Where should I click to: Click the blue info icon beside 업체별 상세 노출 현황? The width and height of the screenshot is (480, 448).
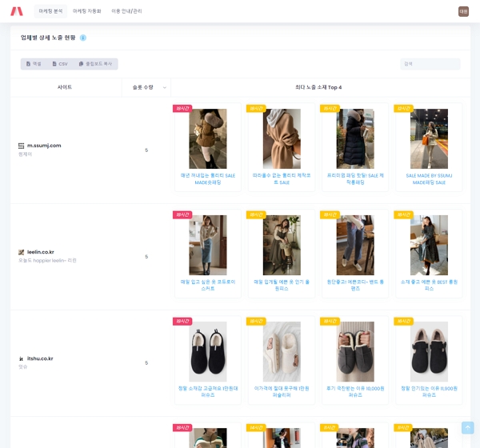(83, 38)
